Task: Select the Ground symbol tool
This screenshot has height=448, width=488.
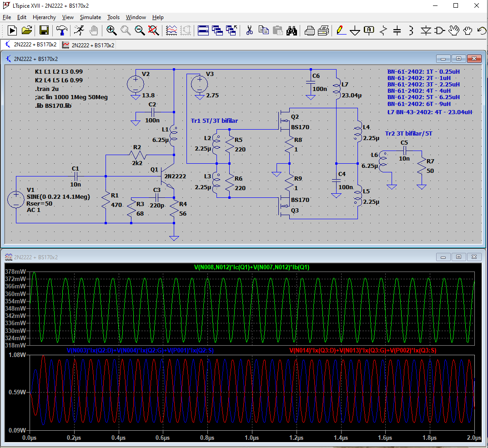Action: [x=355, y=30]
